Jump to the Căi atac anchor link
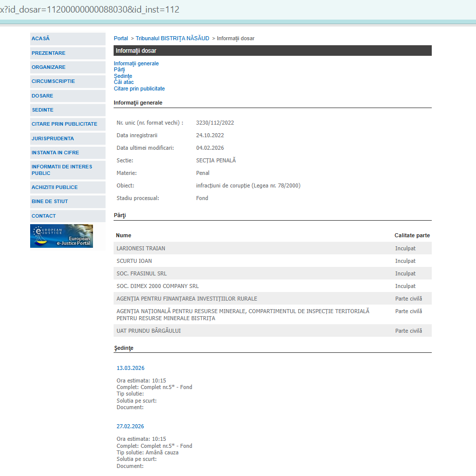The height and width of the screenshot is (476, 476). point(124,82)
